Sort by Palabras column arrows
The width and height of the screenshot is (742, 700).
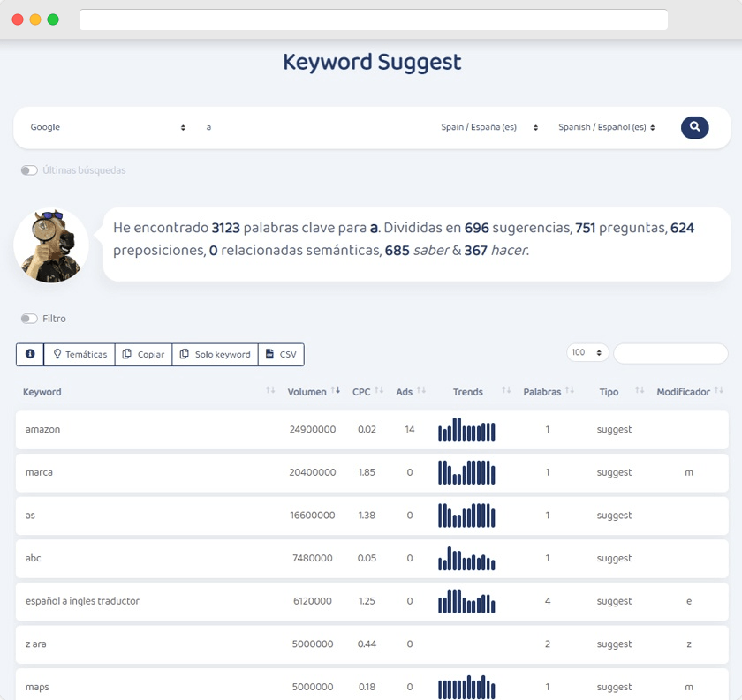(570, 390)
